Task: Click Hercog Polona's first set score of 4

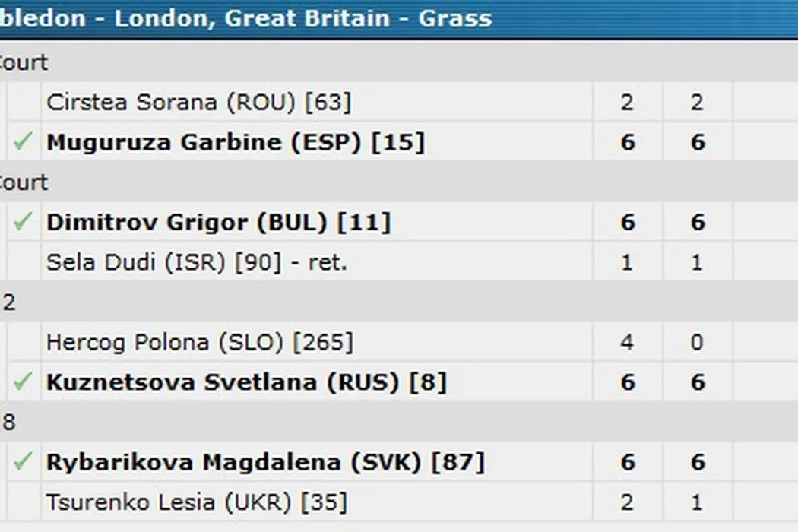Action: [627, 342]
